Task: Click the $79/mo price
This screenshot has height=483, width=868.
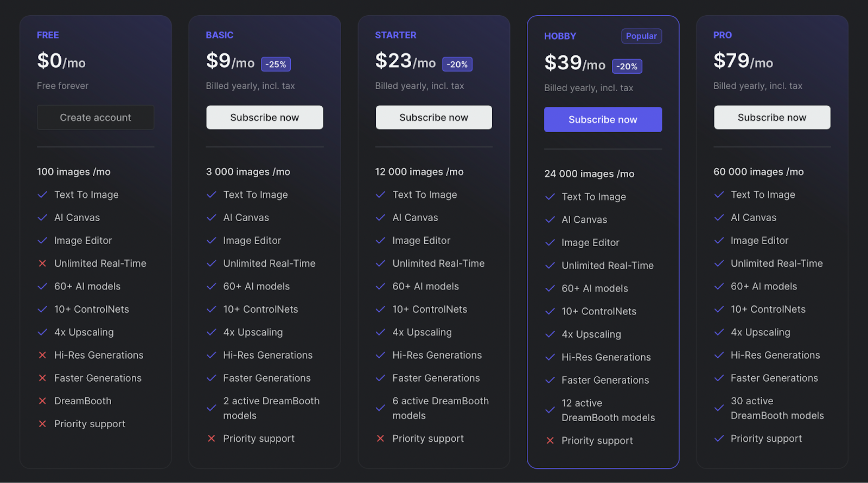Action: [x=743, y=61]
